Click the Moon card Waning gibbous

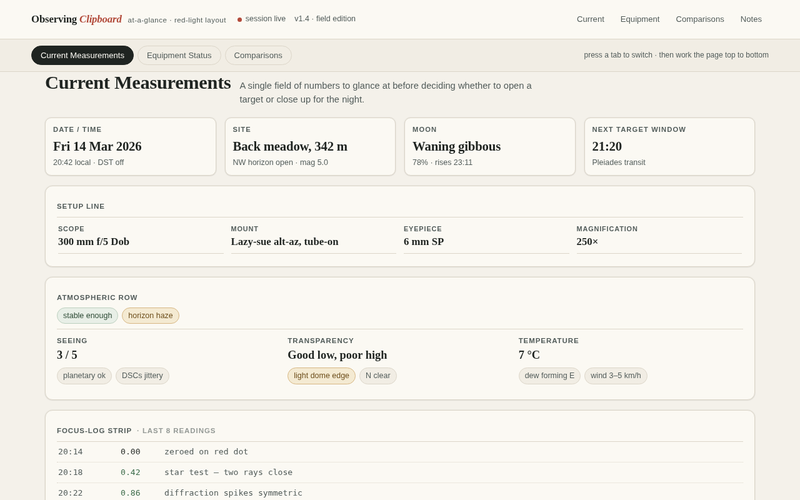coord(490,146)
